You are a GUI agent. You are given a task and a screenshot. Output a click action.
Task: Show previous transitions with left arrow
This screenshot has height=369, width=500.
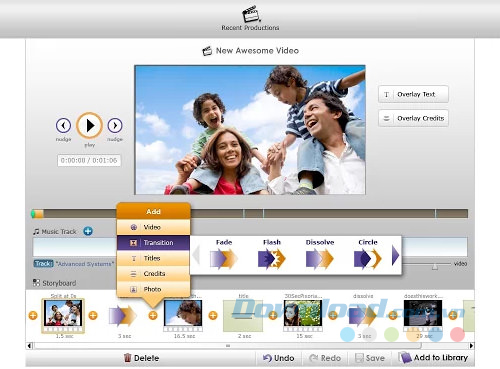[x=196, y=255]
